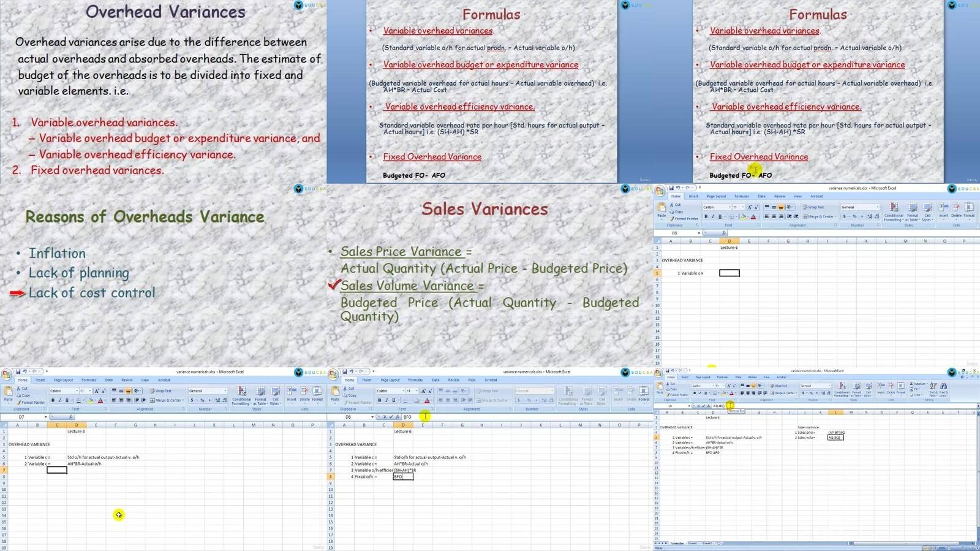980x551 pixels.
Task: Select Format Painter in the D5 Excel window
Action: click(684, 219)
